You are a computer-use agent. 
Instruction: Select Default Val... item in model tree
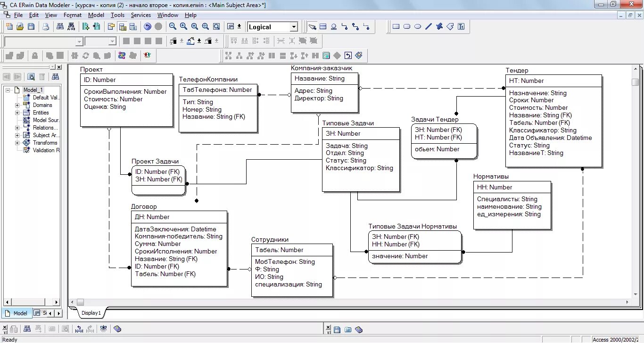click(x=47, y=98)
